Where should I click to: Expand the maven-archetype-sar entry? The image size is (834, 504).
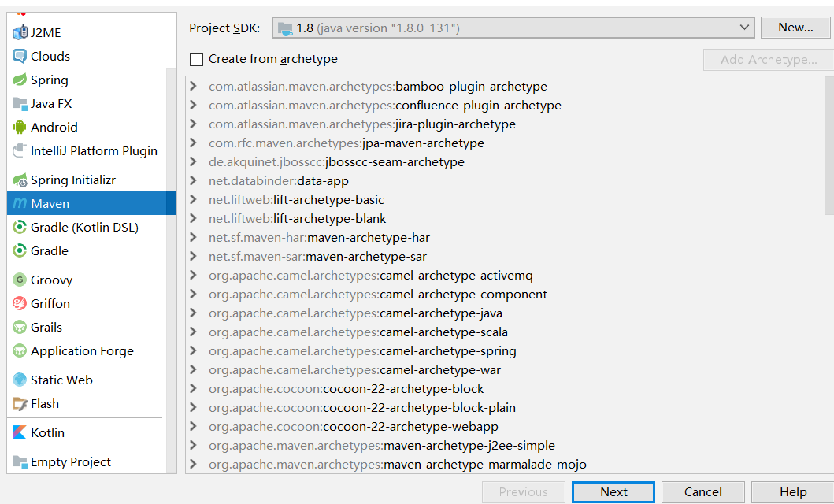coord(194,256)
